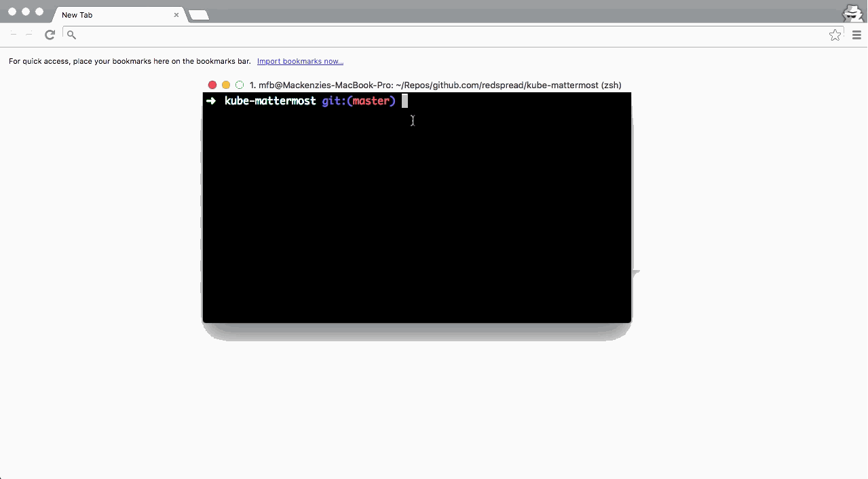The height and width of the screenshot is (479, 868).
Task: Click the browser forward arrow
Action: 29,34
